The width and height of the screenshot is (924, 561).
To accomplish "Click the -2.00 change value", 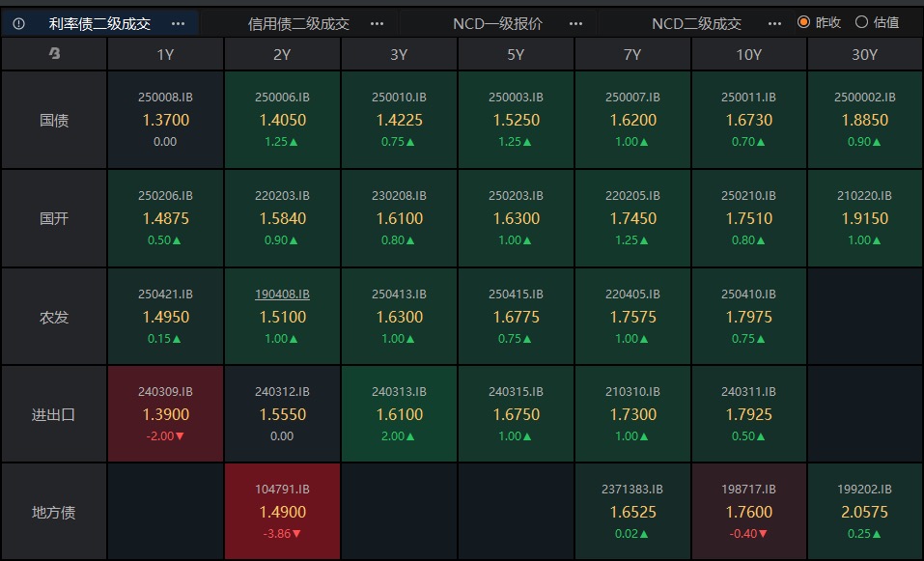I will 166,436.
